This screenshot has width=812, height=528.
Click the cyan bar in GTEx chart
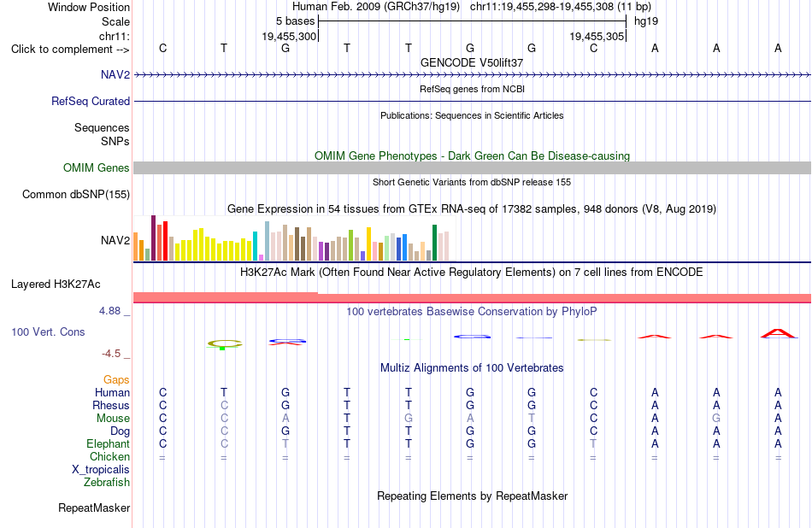[255, 246]
